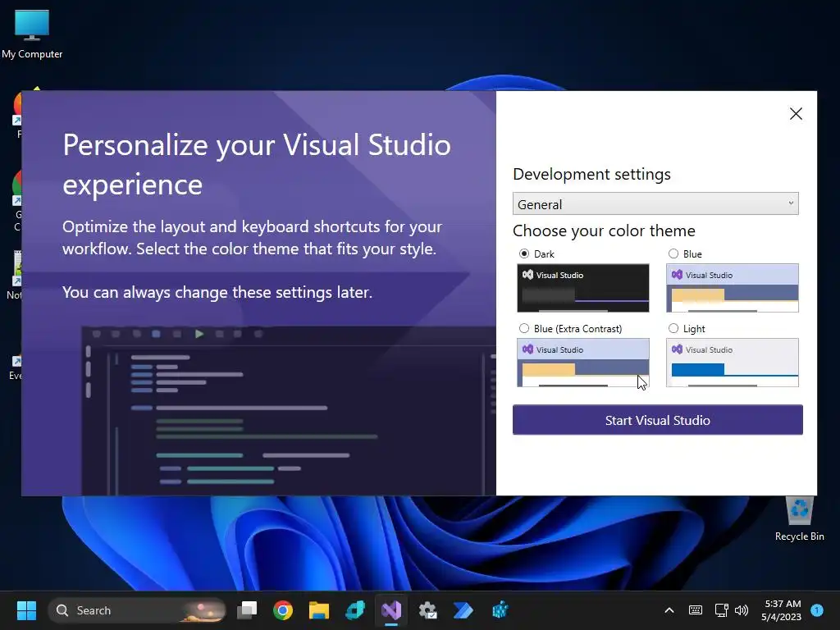Select the Blue color theme radio button
The image size is (840, 630).
click(x=673, y=254)
